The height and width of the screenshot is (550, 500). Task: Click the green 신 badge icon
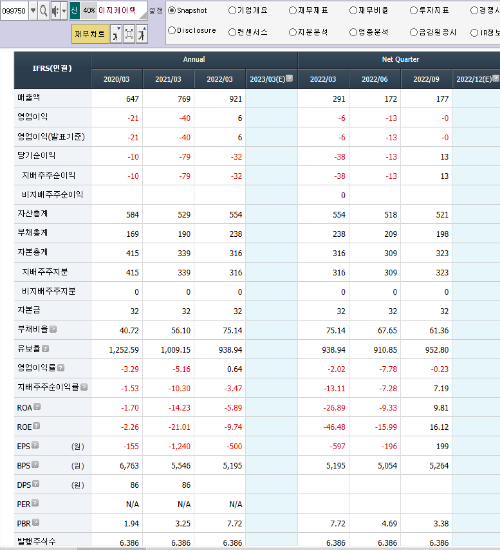pos(74,11)
